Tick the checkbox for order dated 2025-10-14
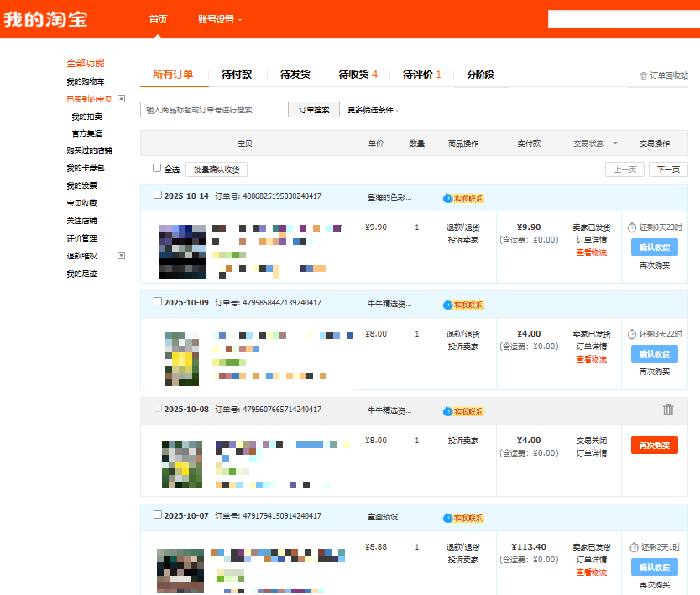The height and width of the screenshot is (595, 700). 158,196
